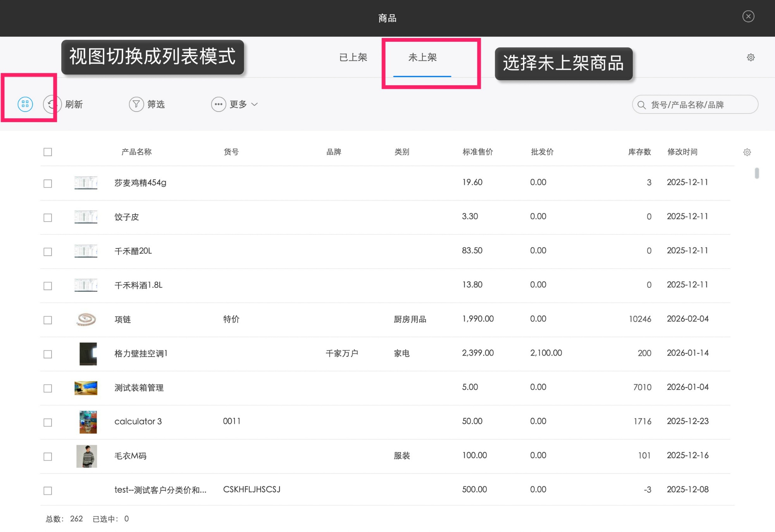Click the 修改时间 column header

(x=682, y=152)
